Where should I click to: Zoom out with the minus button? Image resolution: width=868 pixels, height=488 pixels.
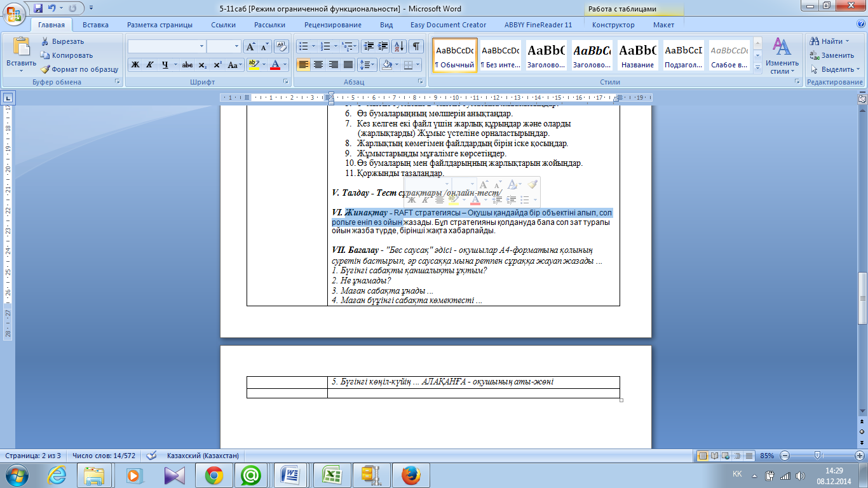pyautogui.click(x=785, y=456)
